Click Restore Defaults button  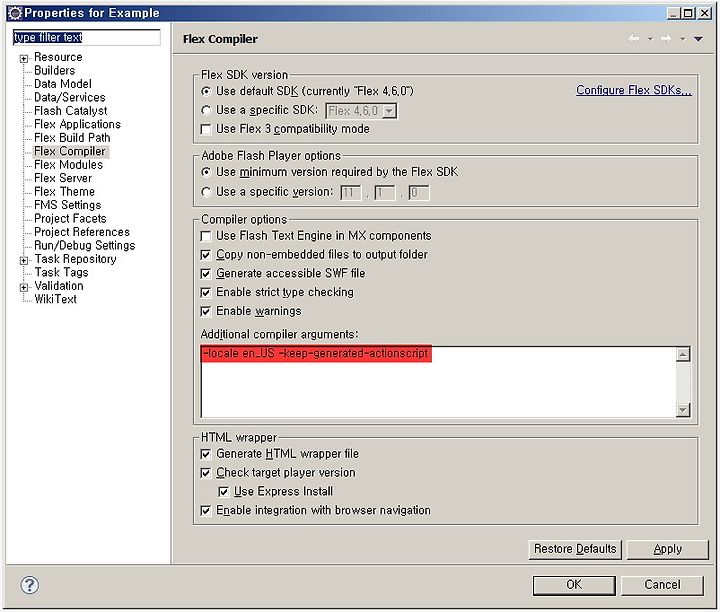coord(575,549)
